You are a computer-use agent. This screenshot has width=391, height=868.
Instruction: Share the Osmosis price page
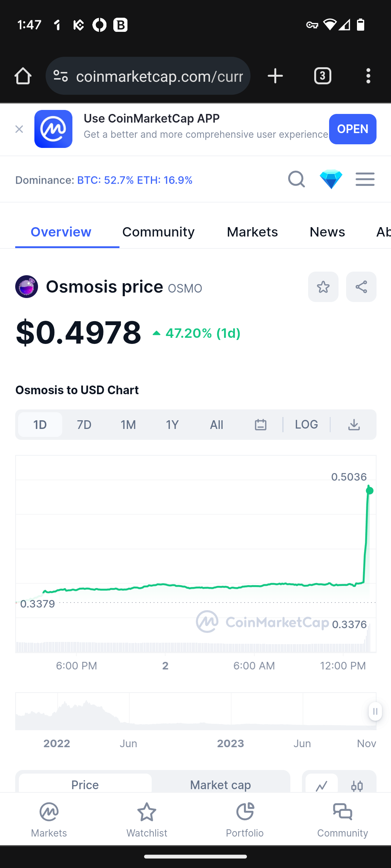pyautogui.click(x=361, y=287)
